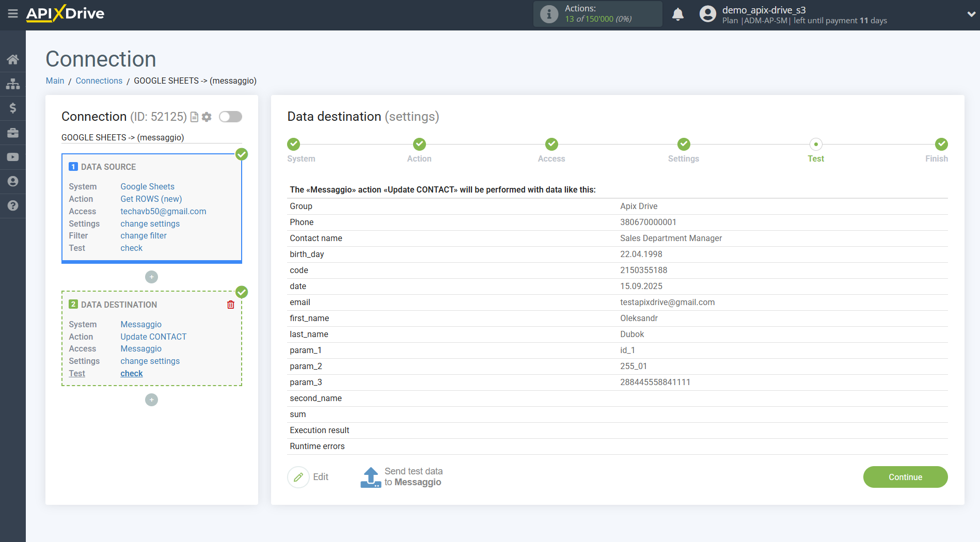Open the Connections breadcrumb link
The height and width of the screenshot is (542, 980).
click(99, 81)
